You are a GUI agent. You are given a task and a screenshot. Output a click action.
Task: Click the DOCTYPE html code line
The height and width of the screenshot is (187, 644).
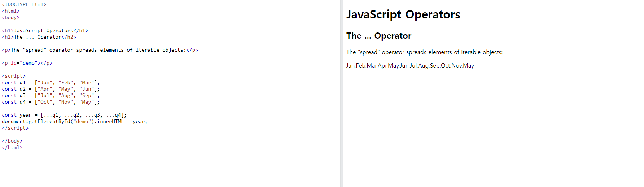tap(24, 5)
